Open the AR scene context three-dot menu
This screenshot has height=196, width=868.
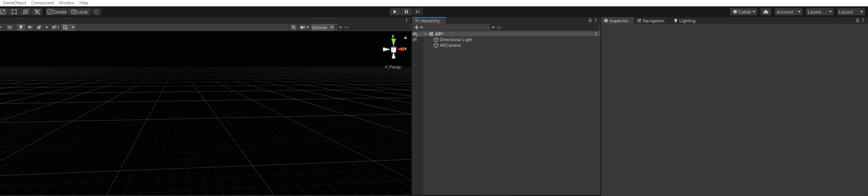pyautogui.click(x=596, y=34)
